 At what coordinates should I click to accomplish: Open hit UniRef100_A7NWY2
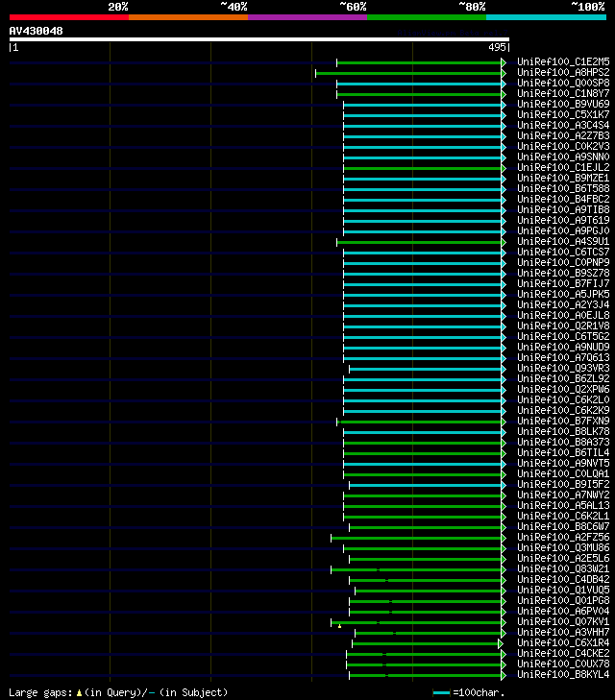click(563, 495)
